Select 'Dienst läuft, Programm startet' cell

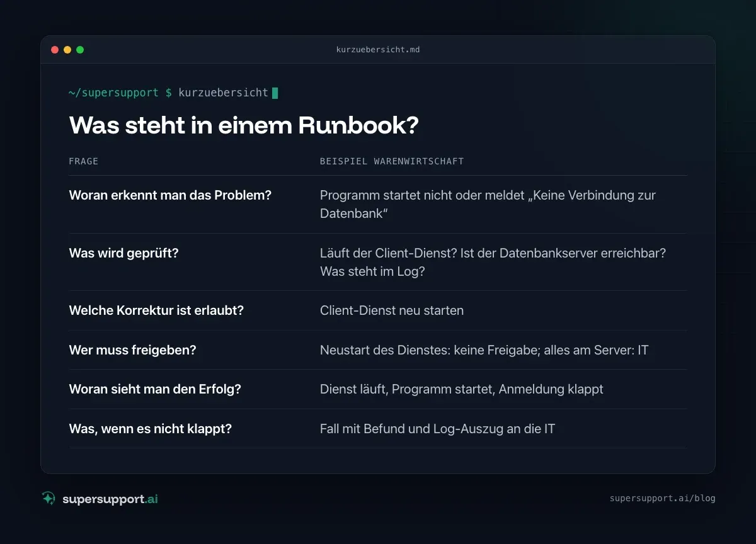coord(462,389)
